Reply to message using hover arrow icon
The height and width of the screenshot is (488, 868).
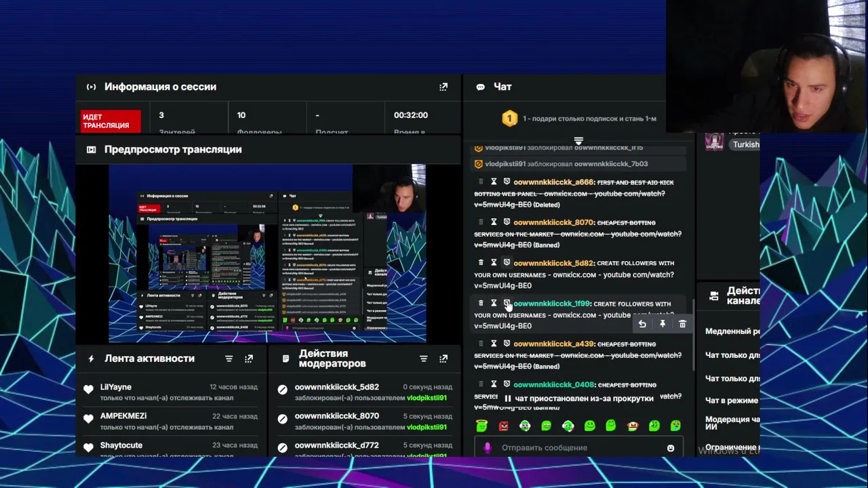click(642, 324)
